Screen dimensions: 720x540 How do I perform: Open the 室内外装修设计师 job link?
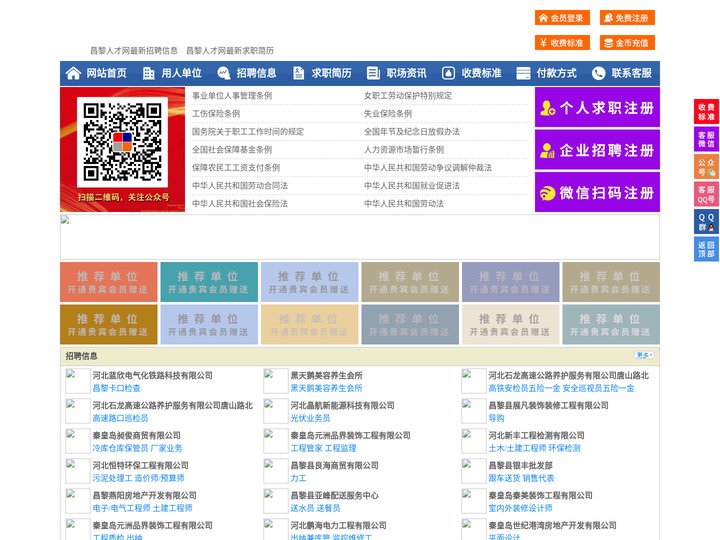click(x=520, y=508)
